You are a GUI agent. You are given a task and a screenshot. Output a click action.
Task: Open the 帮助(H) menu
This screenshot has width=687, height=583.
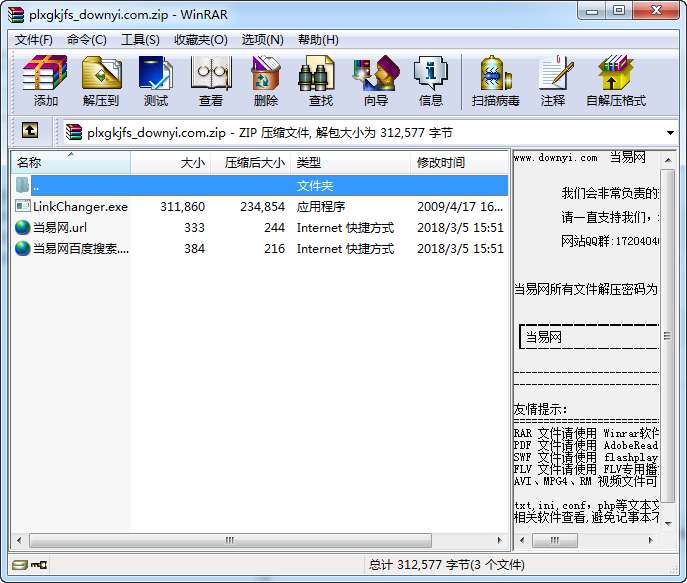pos(318,40)
